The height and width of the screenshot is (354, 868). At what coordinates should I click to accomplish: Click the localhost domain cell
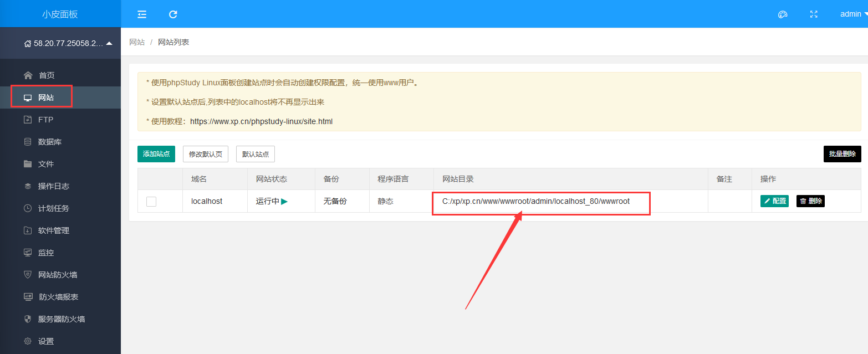click(207, 201)
